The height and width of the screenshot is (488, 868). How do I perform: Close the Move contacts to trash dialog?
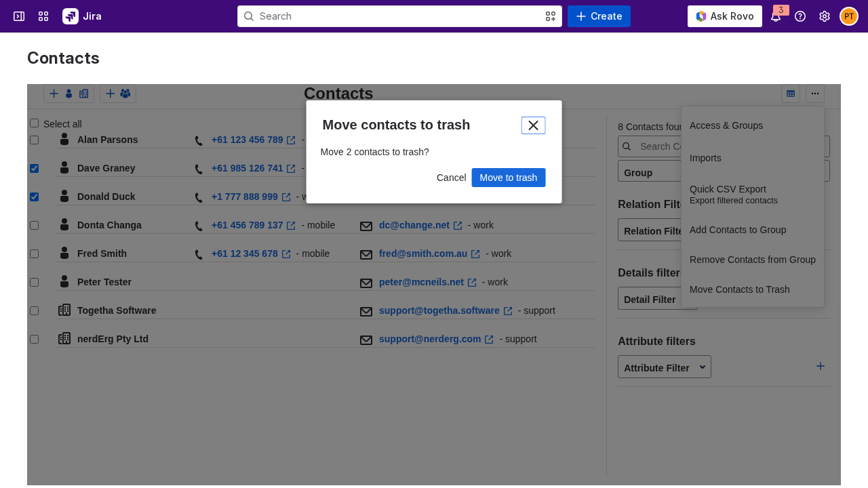[533, 125]
